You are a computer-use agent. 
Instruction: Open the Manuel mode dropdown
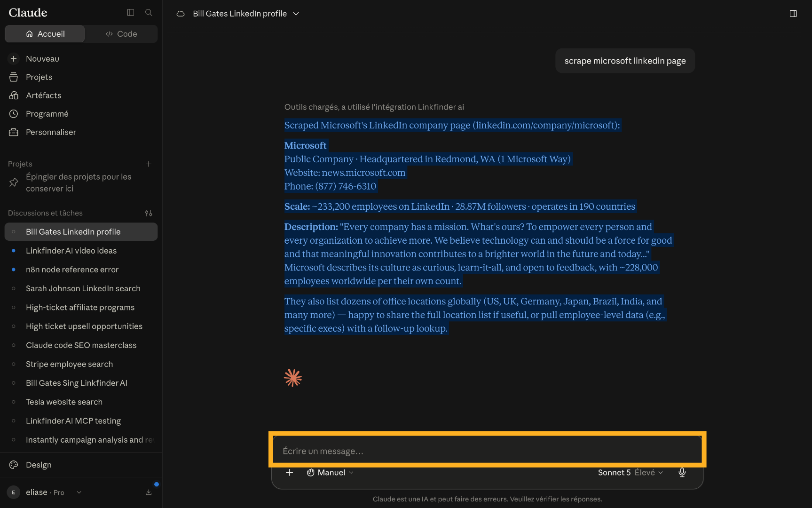click(330, 472)
